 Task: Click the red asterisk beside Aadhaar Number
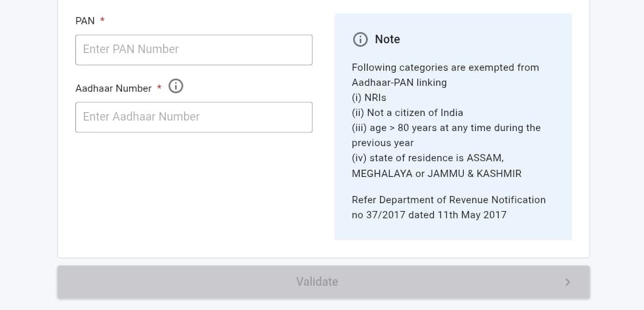tap(159, 88)
